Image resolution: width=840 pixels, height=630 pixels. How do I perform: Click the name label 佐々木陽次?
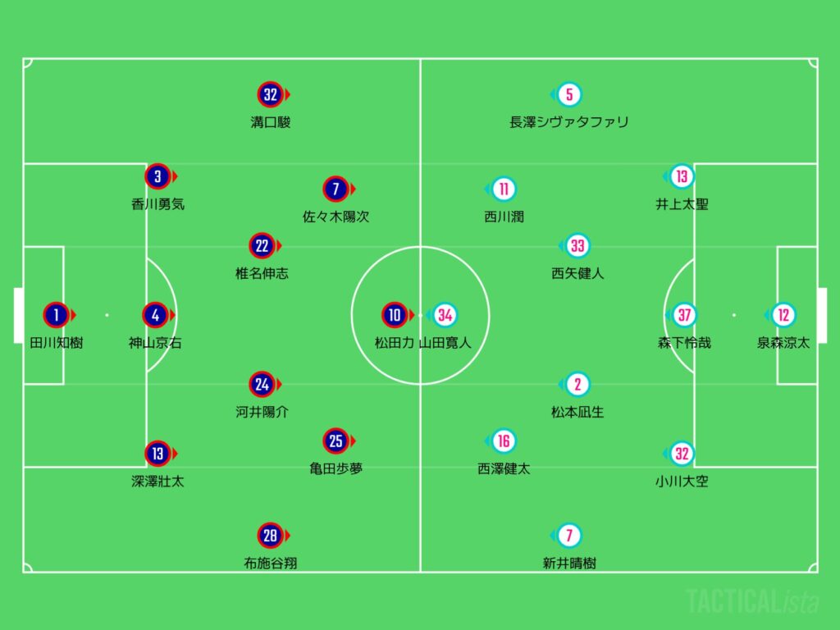click(336, 217)
